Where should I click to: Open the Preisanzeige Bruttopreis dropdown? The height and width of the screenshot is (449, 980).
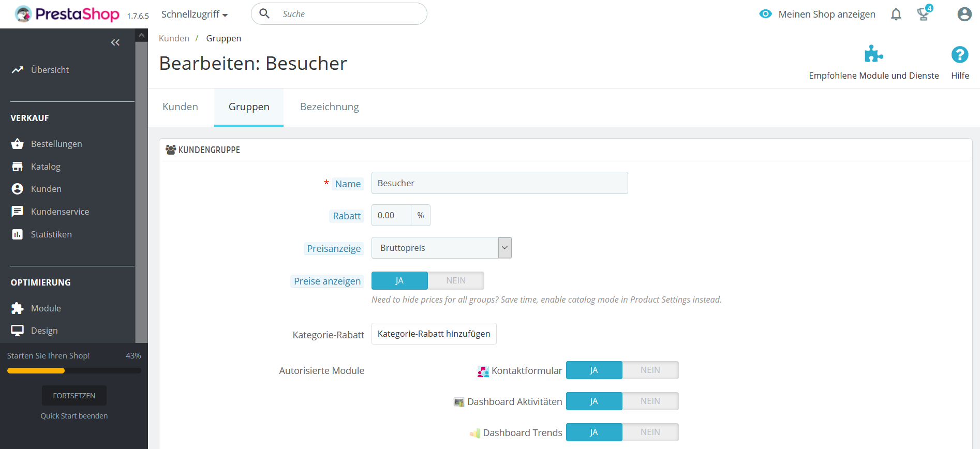(x=441, y=248)
